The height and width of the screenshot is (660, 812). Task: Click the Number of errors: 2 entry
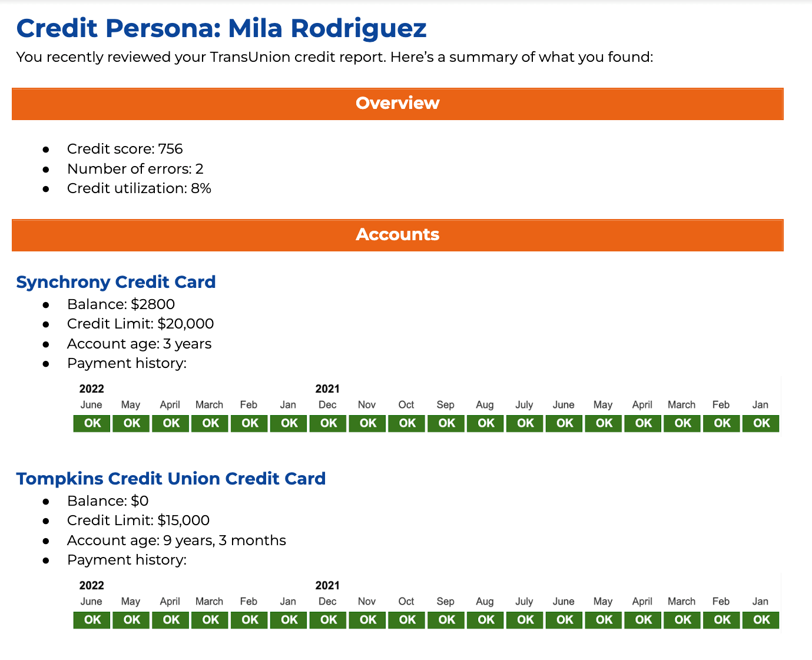point(135,169)
